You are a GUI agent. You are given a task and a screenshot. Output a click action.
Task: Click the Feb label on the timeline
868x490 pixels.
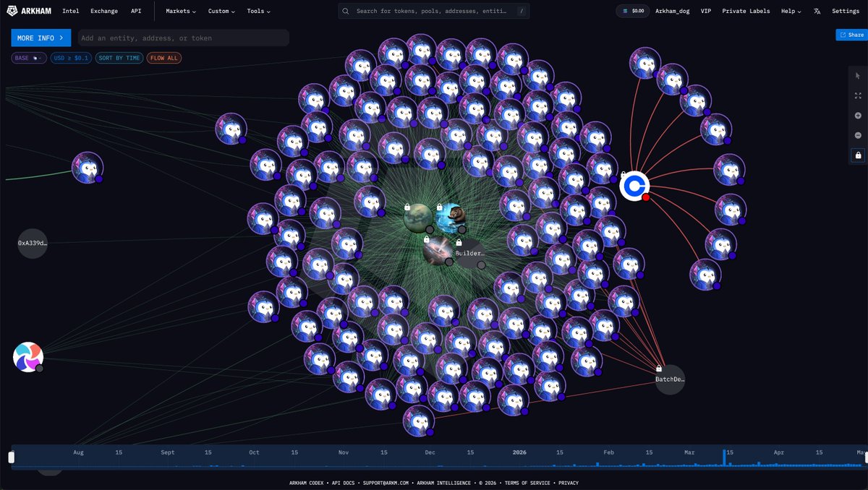[x=608, y=452]
